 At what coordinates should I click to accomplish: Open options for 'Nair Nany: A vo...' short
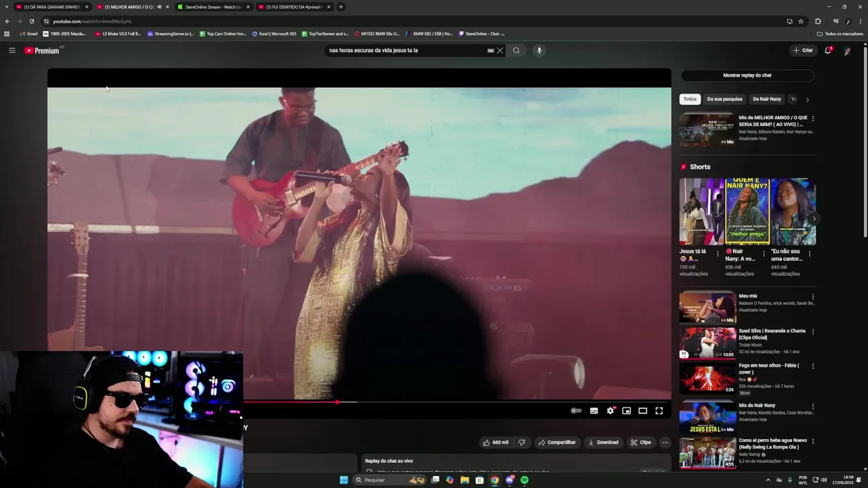coord(764,255)
